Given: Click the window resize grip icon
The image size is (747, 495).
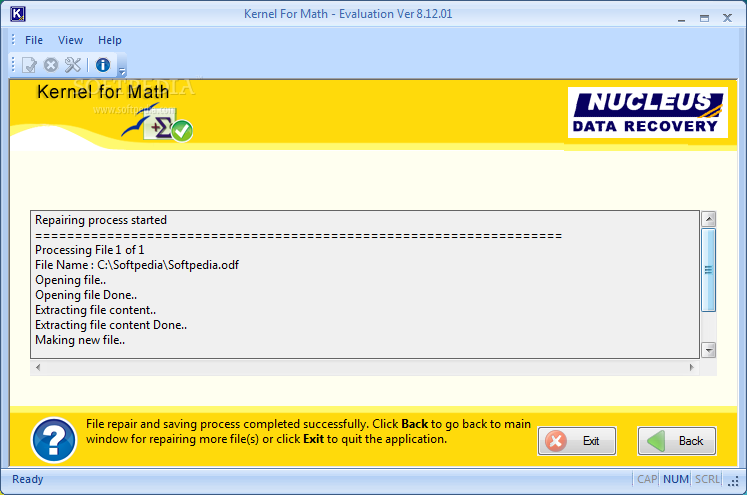Looking at the screenshot, I should click(x=733, y=482).
